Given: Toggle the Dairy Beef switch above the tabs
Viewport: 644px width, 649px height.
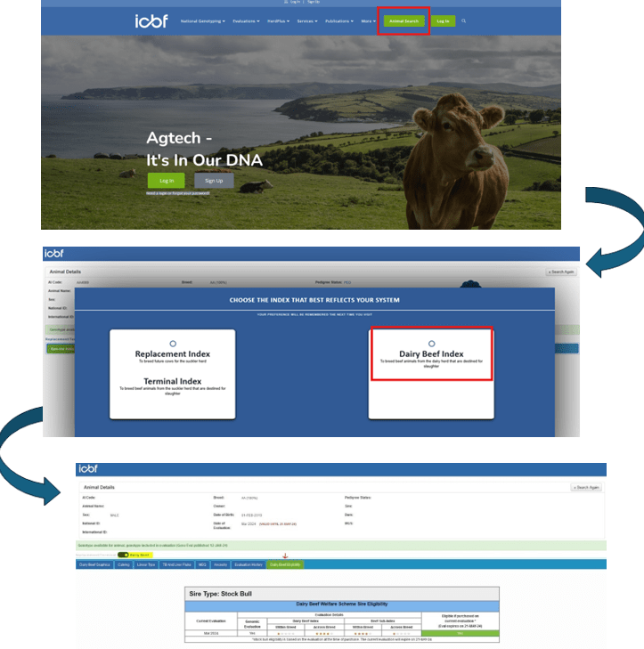Looking at the screenshot, I should [123, 555].
